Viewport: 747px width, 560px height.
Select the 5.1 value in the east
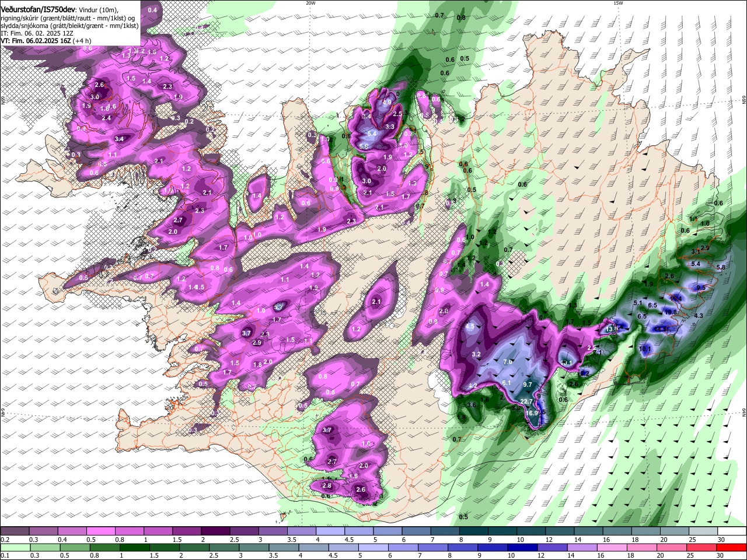pos(637,303)
